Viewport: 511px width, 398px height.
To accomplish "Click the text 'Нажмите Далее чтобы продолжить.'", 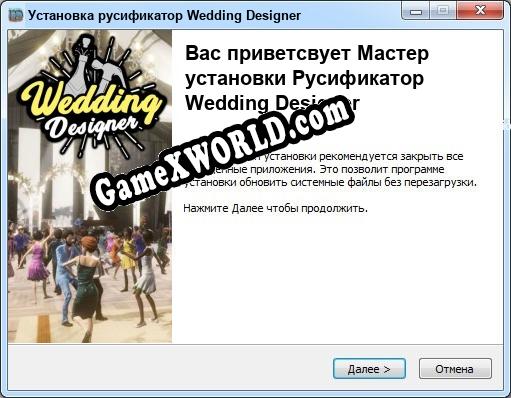I will [275, 209].
